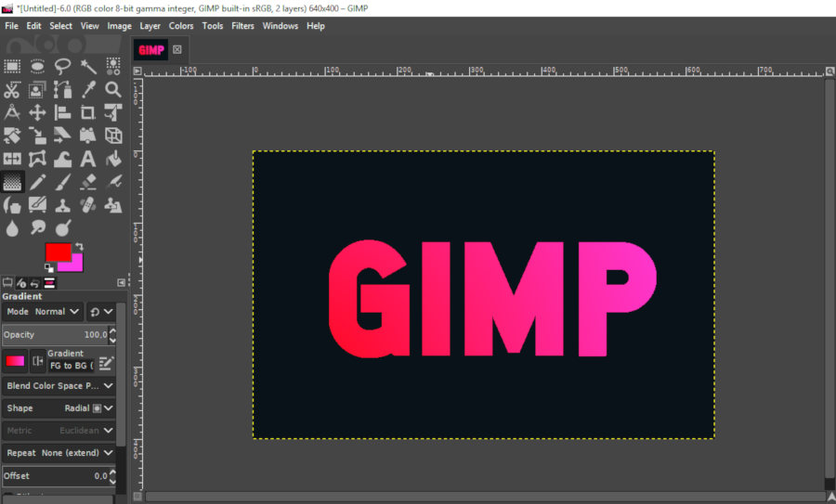Open the Repeat None (extend) dropdown
This screenshot has height=504, width=836.
coord(59,453)
